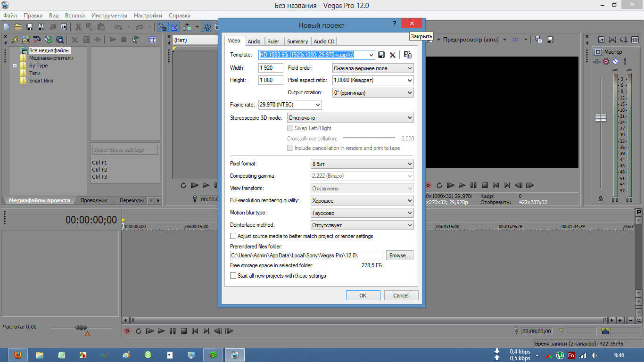This screenshot has width=644, height=362.
Task: Switch to the Audio CD tab
Action: click(324, 41)
